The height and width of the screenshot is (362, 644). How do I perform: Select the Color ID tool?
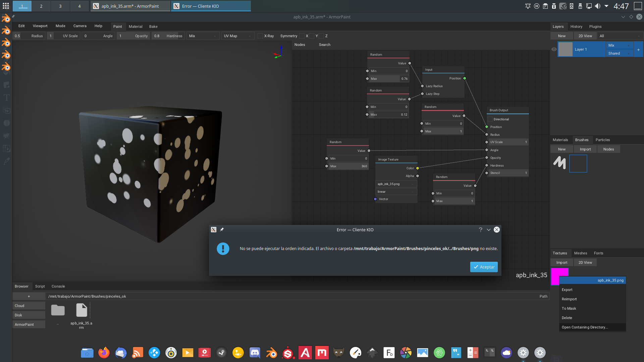point(6,148)
